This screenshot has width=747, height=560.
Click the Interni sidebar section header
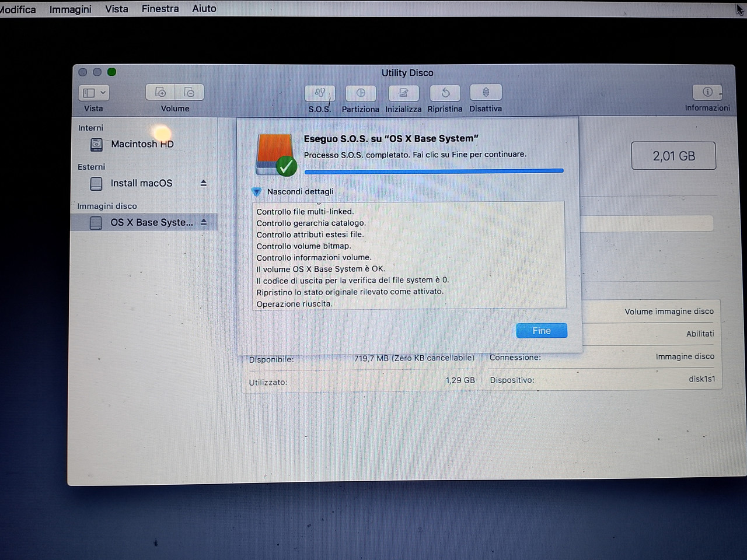click(x=90, y=128)
